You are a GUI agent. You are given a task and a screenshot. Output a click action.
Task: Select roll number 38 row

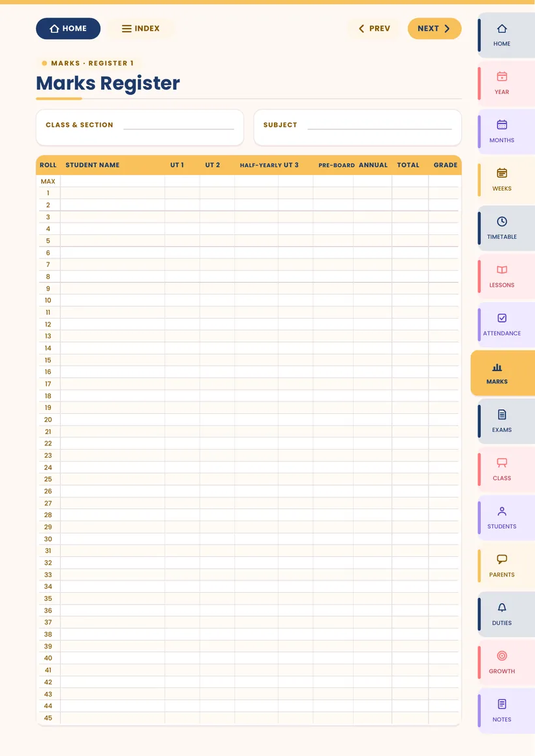[249, 634]
